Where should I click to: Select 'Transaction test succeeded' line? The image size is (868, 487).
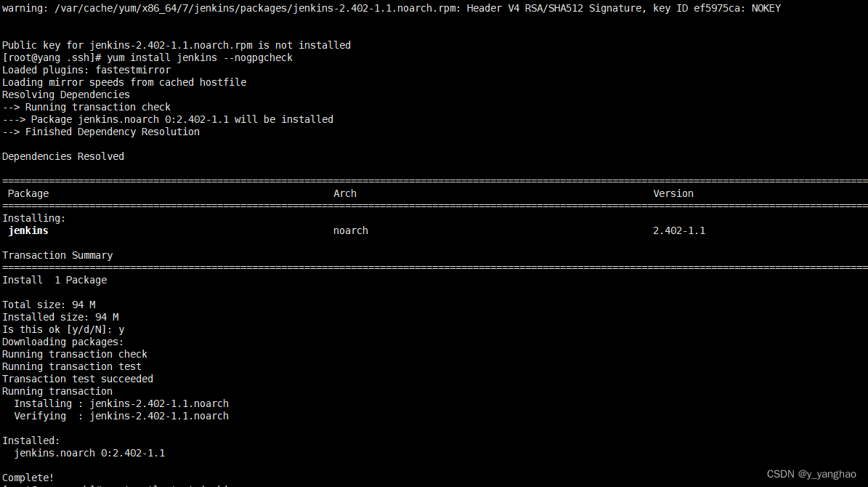pyautogui.click(x=78, y=379)
